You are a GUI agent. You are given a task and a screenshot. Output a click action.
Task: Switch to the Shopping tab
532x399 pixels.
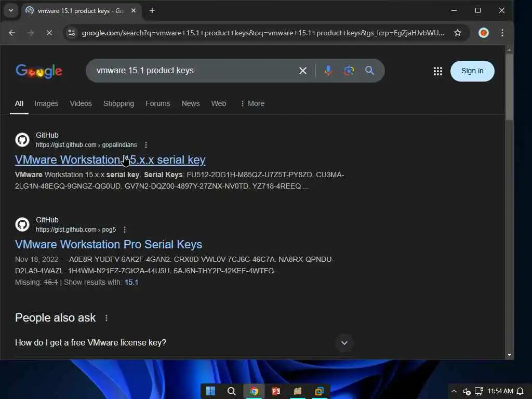118,103
